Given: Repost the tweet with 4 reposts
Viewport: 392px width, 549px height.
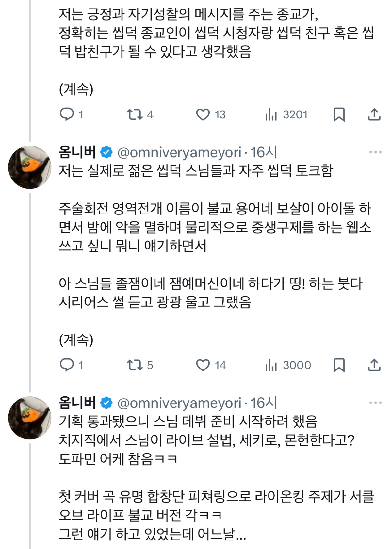Looking at the screenshot, I should 135,114.
